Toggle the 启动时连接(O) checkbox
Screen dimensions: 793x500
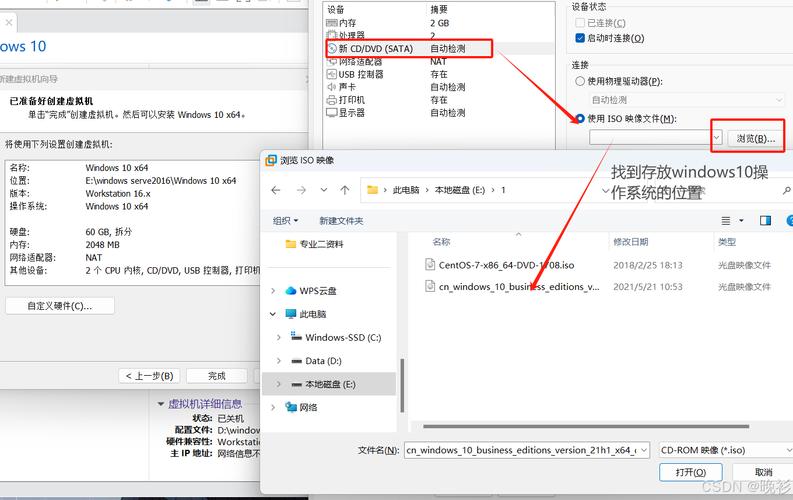[580, 38]
